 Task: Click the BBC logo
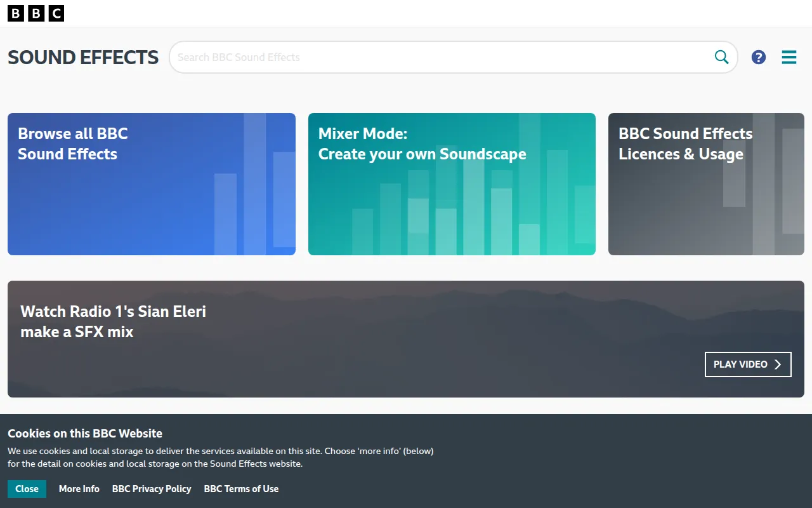[36, 13]
